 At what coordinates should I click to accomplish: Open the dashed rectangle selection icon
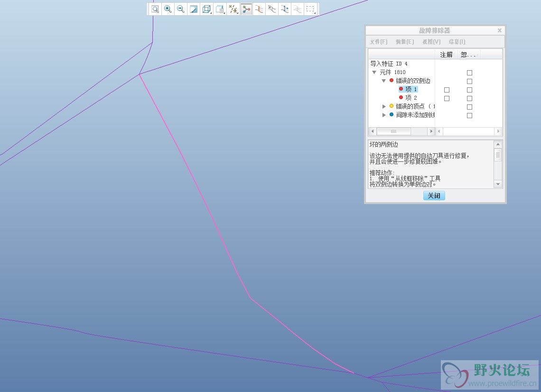[x=310, y=9]
